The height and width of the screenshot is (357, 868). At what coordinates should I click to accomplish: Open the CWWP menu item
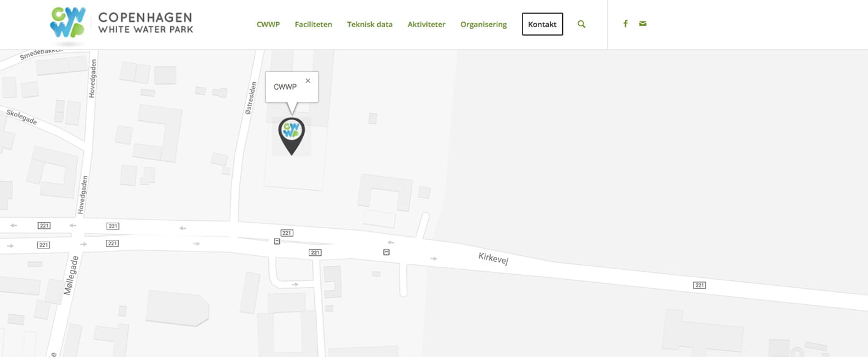point(268,25)
